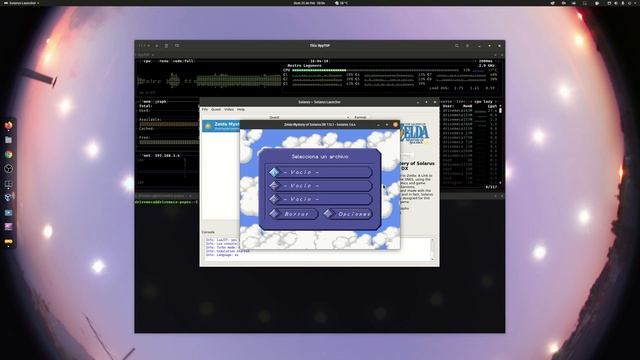Click the Zelda logo thumbnail in launcher
Screen dimensions: 640x360
[414, 133]
